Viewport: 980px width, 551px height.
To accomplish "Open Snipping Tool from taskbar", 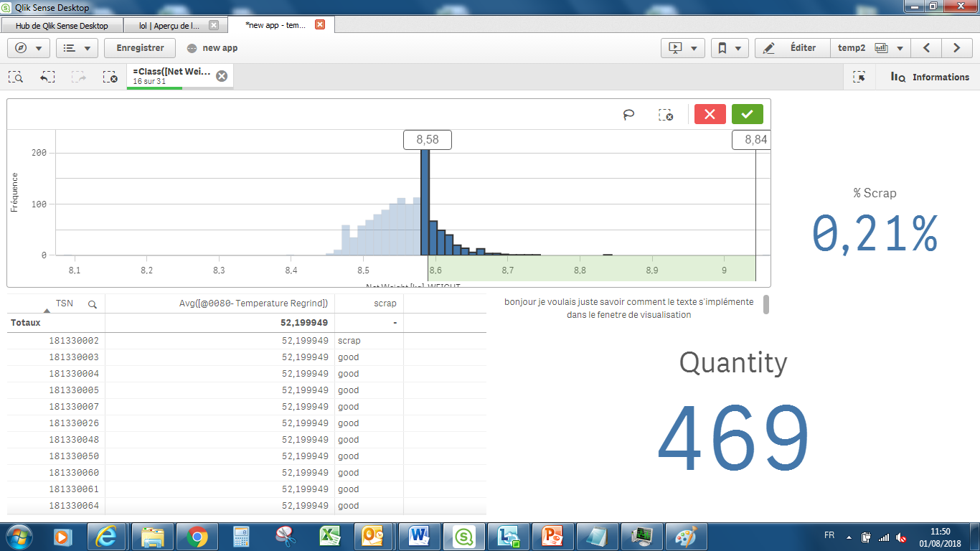I will pyautogui.click(x=286, y=536).
